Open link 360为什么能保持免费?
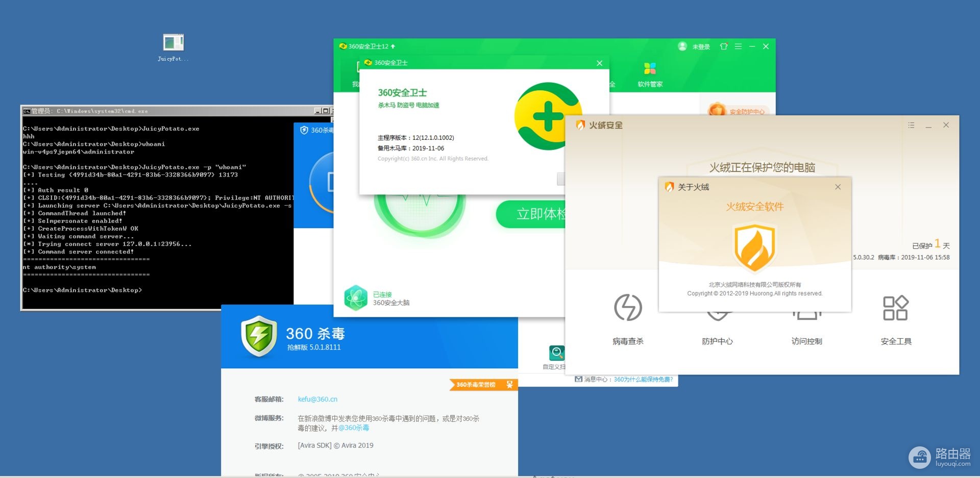 (643, 380)
